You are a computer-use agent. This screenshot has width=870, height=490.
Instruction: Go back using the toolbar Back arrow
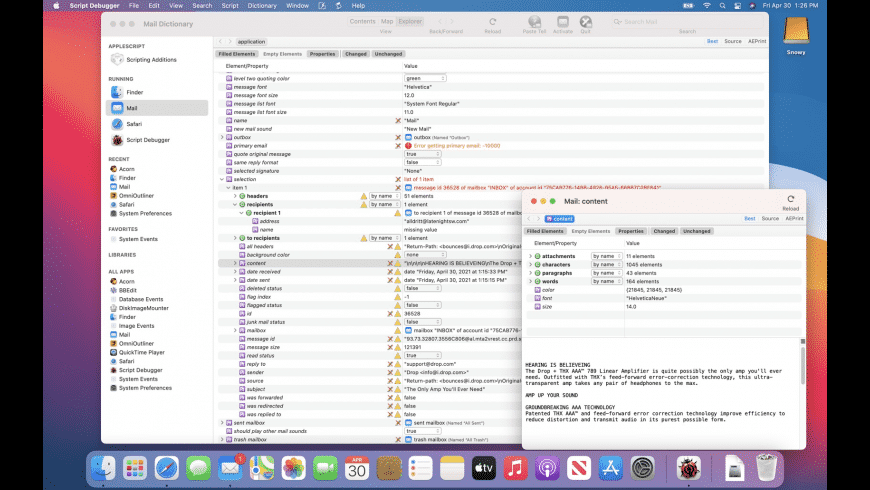[440, 22]
